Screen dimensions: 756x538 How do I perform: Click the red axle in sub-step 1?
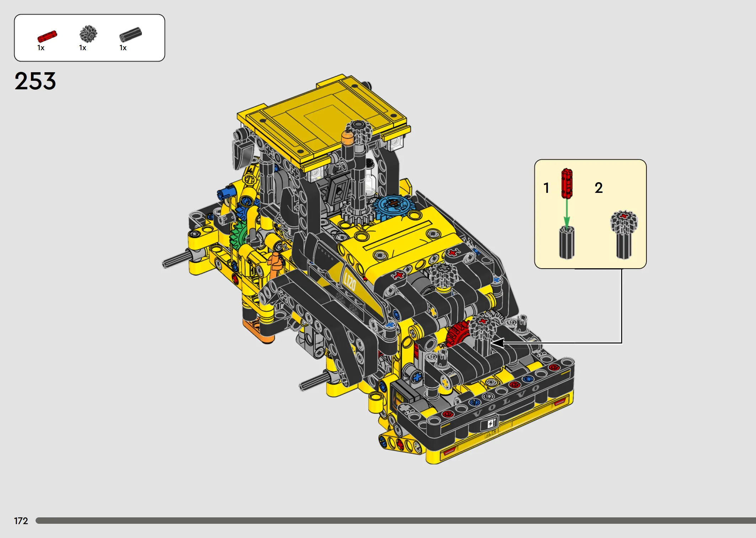567,184
